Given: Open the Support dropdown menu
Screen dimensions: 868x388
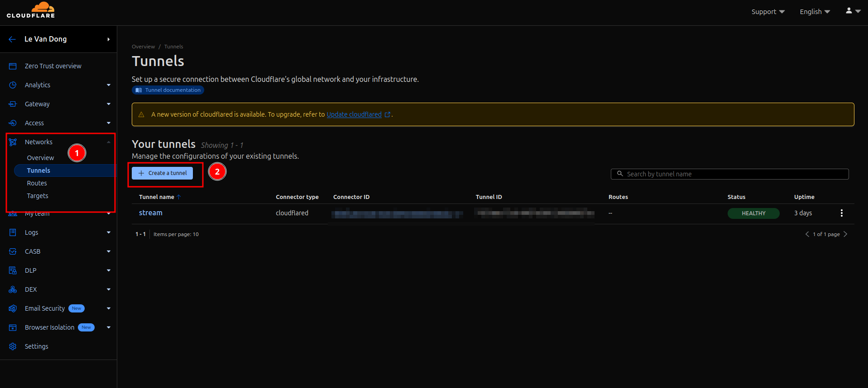Looking at the screenshot, I should (767, 12).
